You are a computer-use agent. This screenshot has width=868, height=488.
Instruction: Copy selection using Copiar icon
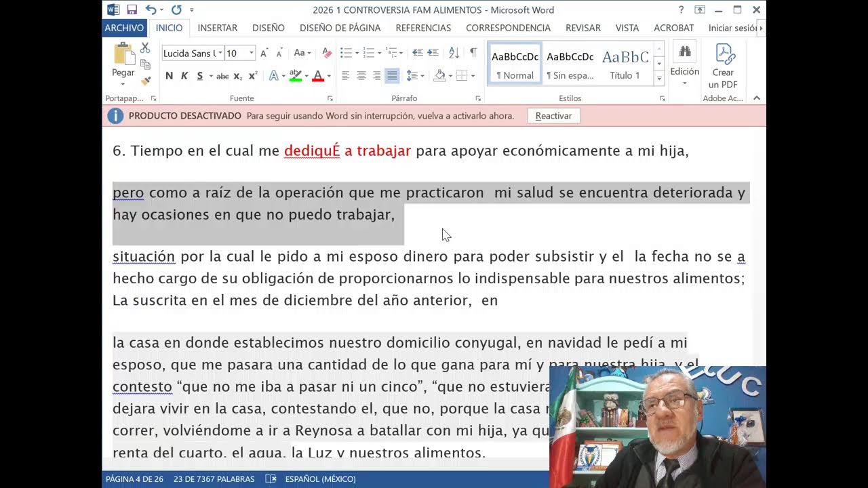(x=145, y=64)
